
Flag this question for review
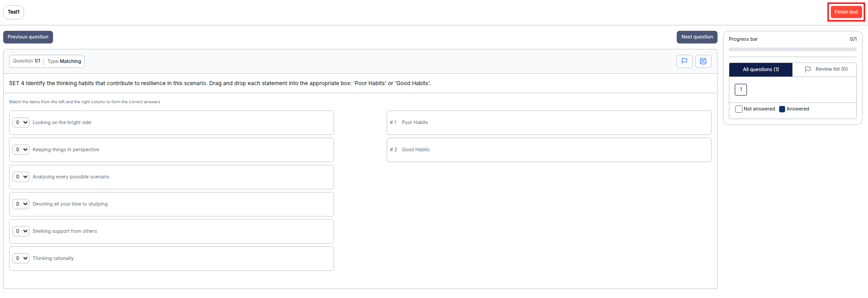point(684,61)
